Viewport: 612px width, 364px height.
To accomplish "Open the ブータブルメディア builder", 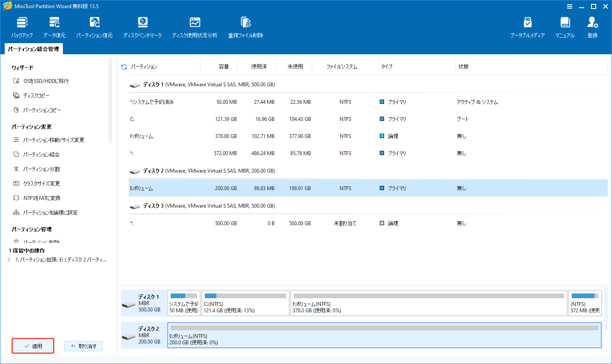I will (528, 26).
